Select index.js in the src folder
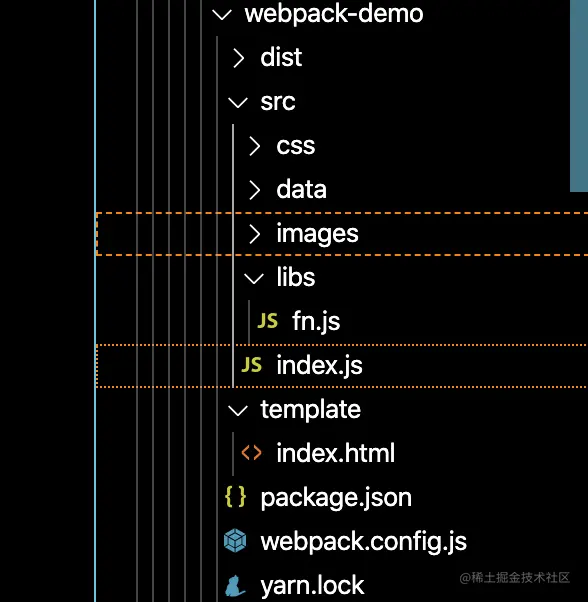This screenshot has height=602, width=588. coord(342,366)
